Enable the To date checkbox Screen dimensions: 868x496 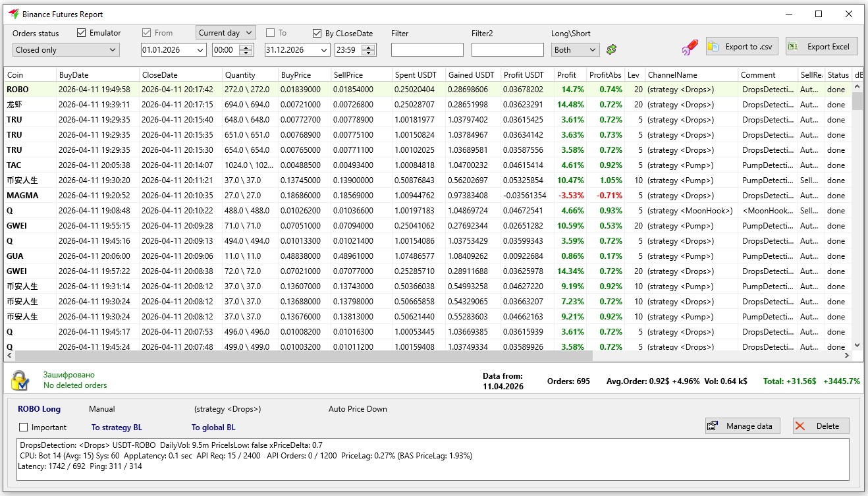coord(270,33)
